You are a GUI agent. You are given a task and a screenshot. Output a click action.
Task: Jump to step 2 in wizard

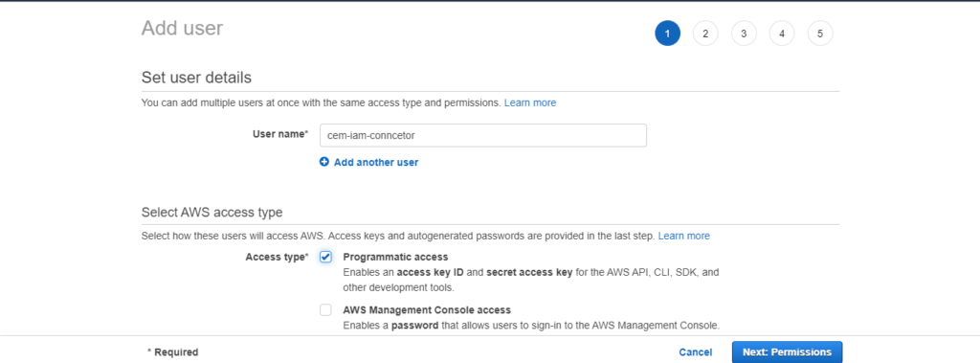pyautogui.click(x=705, y=34)
